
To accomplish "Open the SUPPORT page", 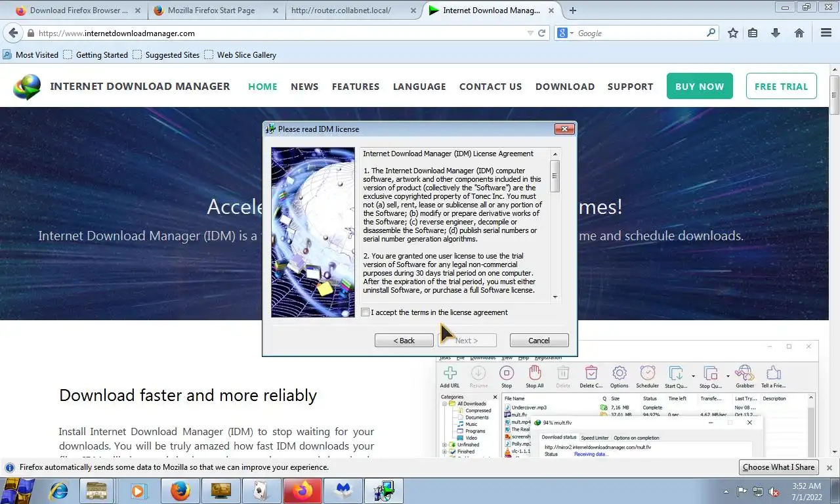I will [631, 87].
